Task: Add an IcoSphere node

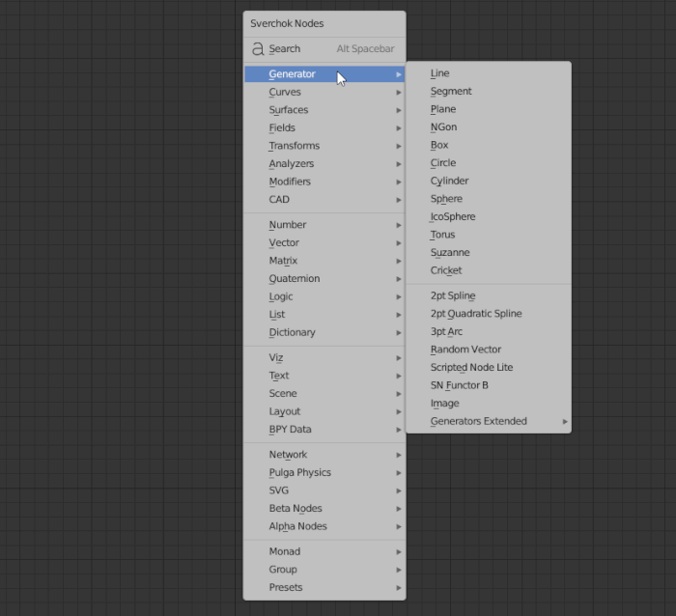Action: point(489,217)
